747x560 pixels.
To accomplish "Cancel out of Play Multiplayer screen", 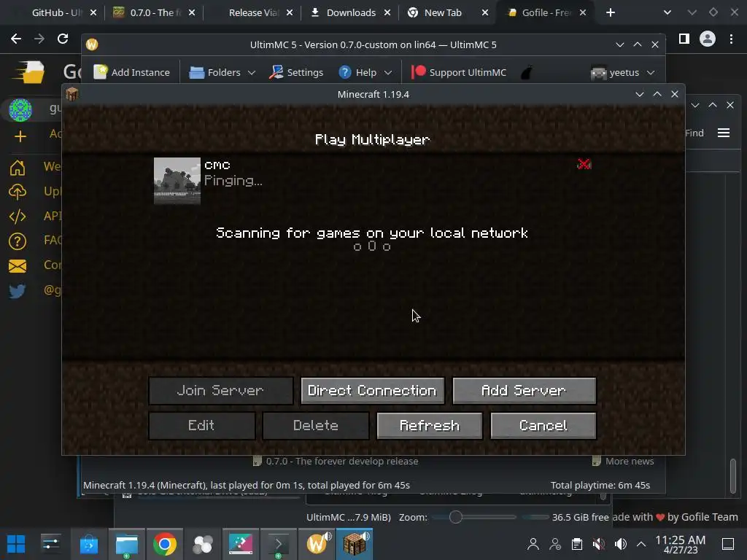I will [x=543, y=426].
